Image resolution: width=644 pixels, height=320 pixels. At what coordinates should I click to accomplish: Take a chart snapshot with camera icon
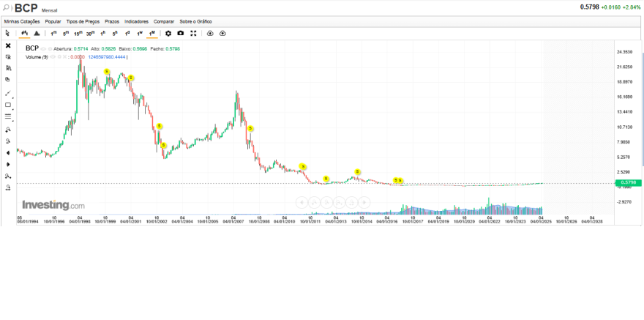pos(180,33)
